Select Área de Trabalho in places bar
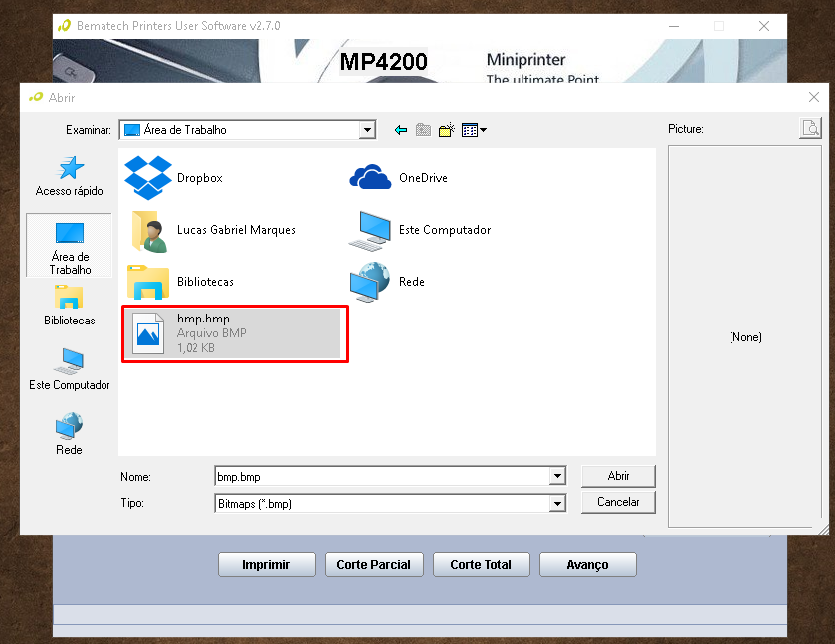Image resolution: width=835 pixels, height=644 pixels. tap(70, 246)
